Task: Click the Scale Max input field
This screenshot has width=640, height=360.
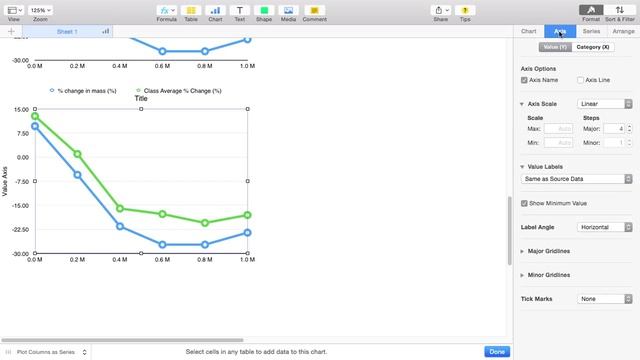Action: click(558, 129)
